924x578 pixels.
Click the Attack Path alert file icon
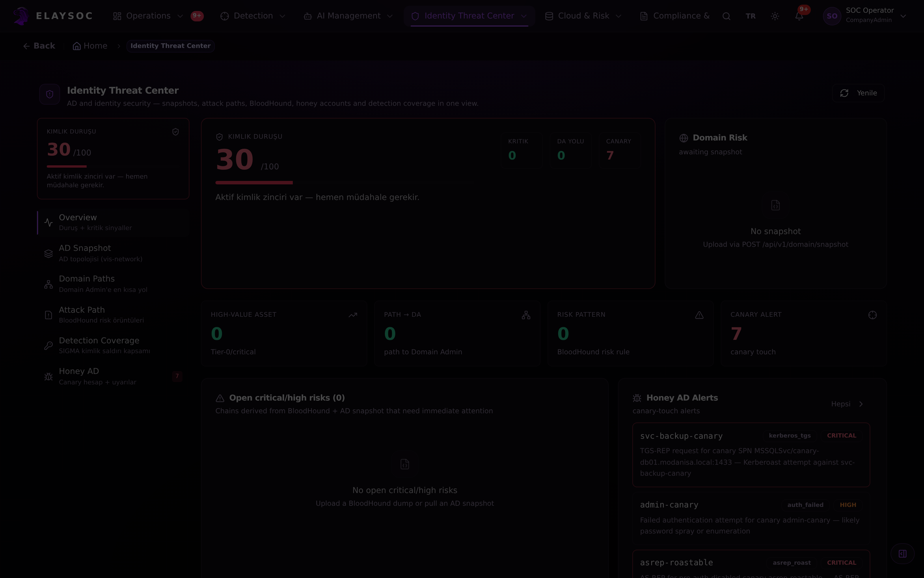tap(49, 315)
